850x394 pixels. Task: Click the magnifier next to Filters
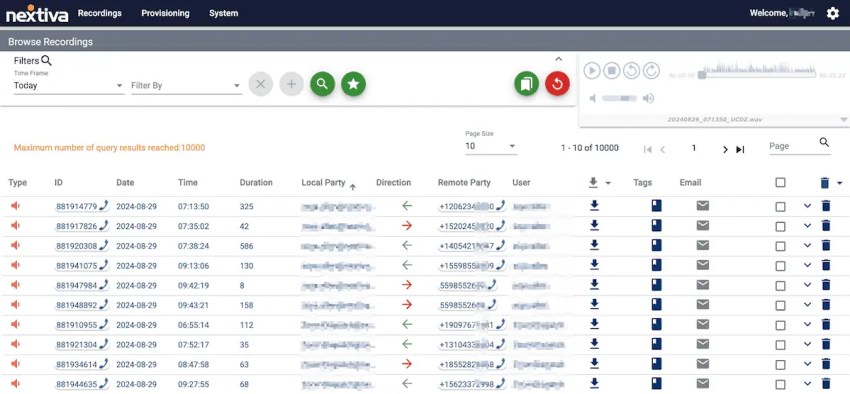(47, 61)
